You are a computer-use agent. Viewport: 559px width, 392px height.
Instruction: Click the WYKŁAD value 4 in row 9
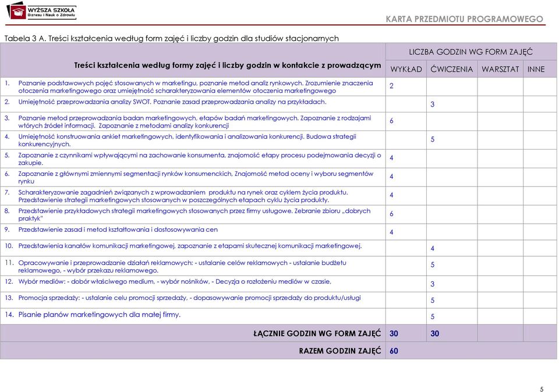[391, 232]
